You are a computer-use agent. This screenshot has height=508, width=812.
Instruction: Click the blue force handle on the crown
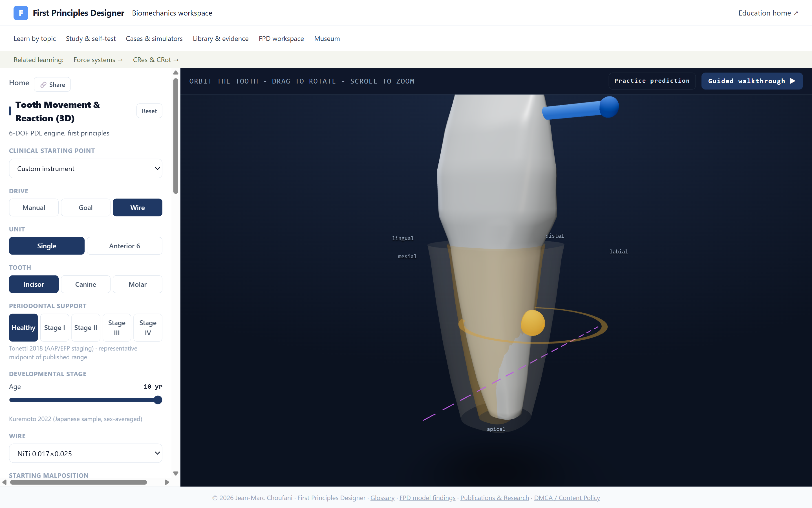click(x=609, y=107)
